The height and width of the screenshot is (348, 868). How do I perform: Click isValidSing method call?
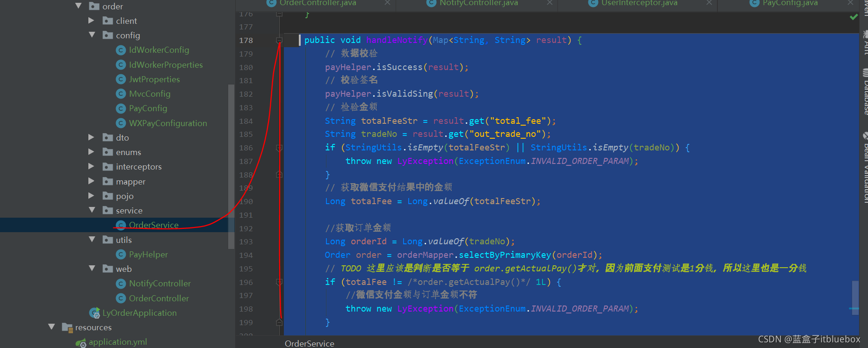[405, 94]
